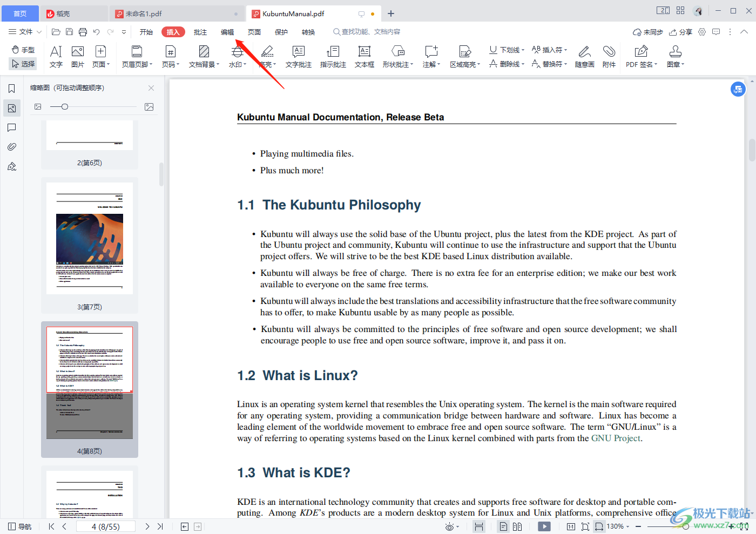Open the comments panel in sidebar

[x=12, y=127]
